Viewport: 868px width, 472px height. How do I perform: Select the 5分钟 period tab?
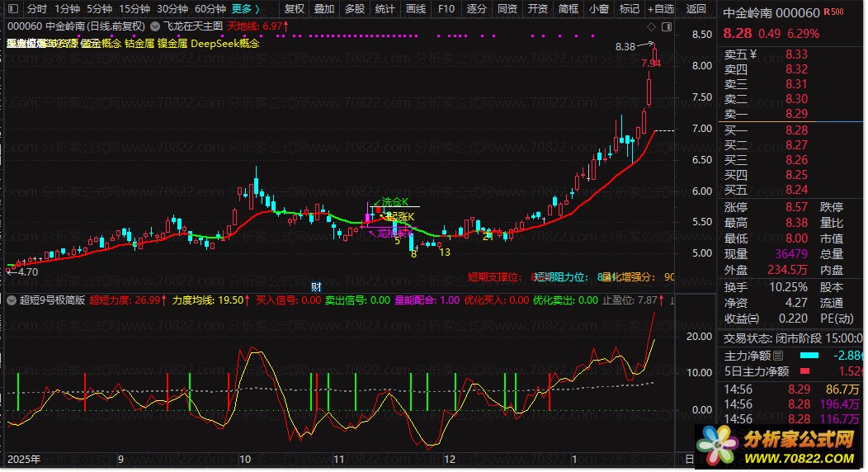(x=99, y=9)
